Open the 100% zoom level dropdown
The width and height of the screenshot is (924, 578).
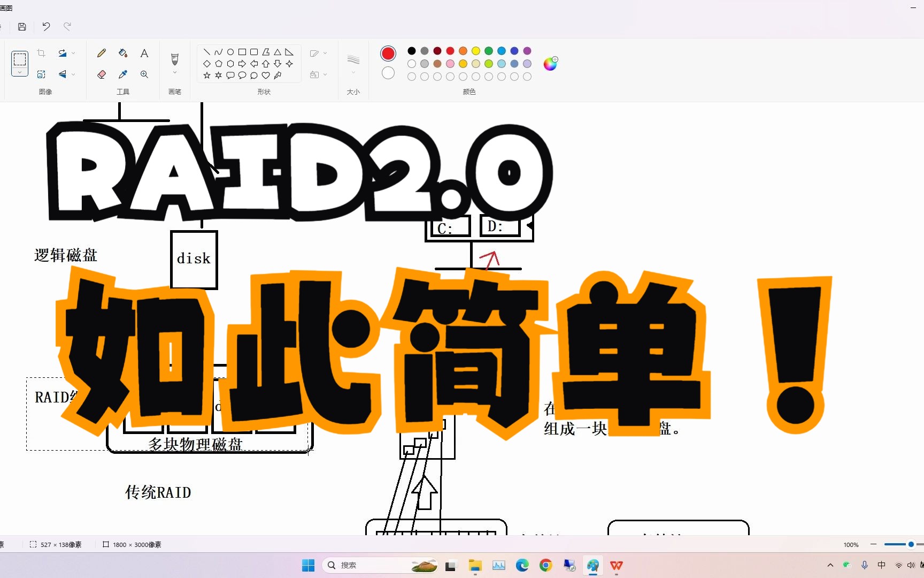point(851,545)
